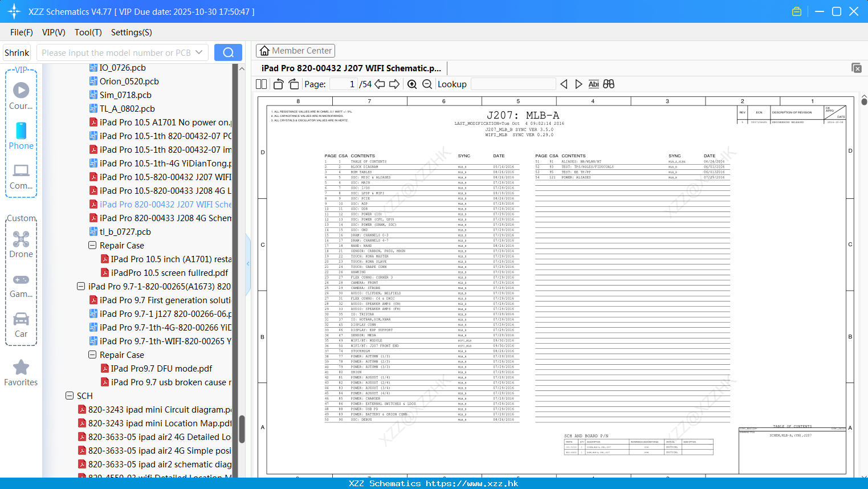Click the binoculars search icon
Image resolution: width=868 pixels, height=489 pixels.
[x=609, y=84]
